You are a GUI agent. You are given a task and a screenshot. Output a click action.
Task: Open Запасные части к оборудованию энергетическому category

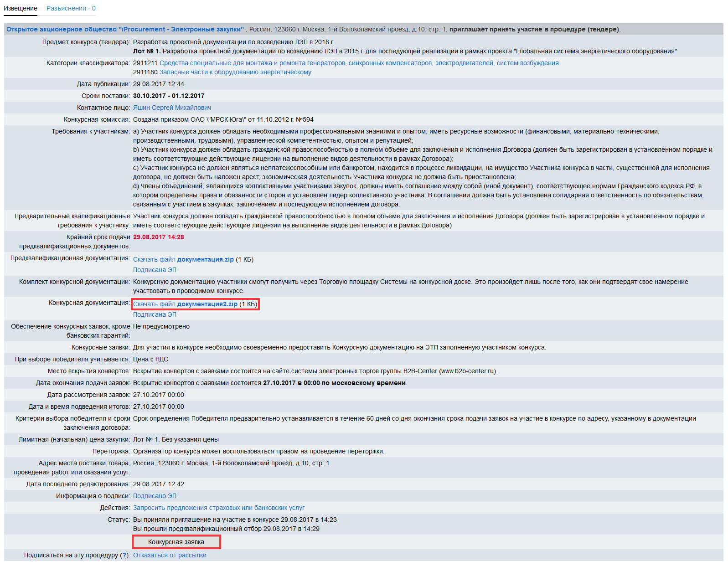click(235, 72)
